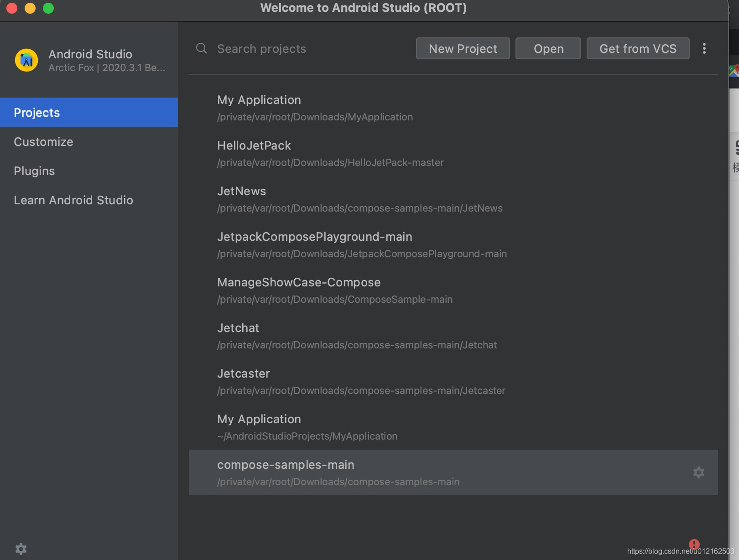Open My Application in ~/AndroidStudioProjects
Viewport: 739px width, 560px height.
(x=453, y=427)
